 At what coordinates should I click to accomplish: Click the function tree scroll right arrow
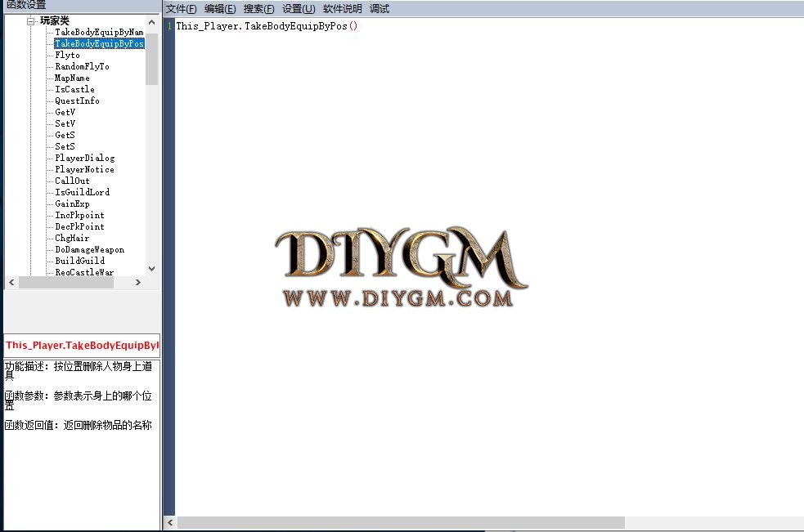[x=137, y=283]
